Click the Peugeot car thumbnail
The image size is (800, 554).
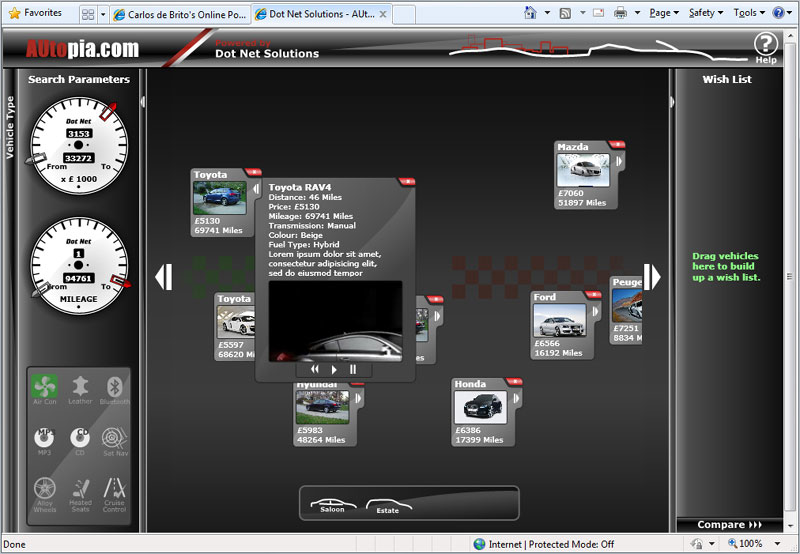pyautogui.click(x=627, y=305)
